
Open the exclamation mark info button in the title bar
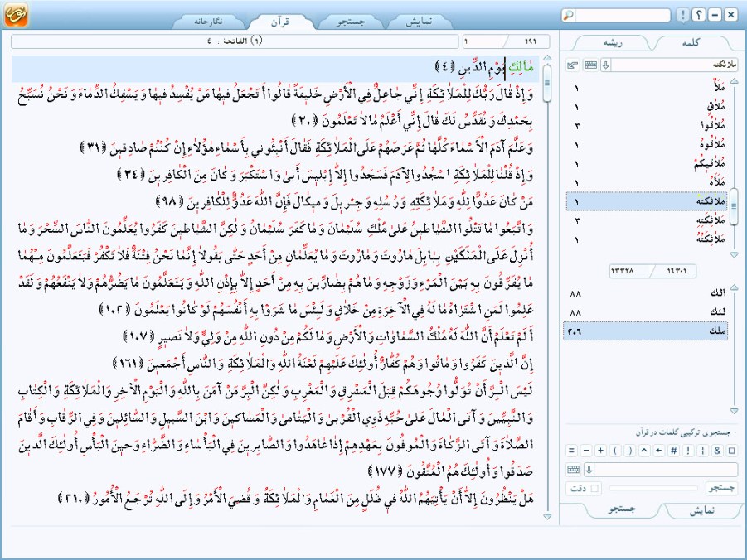tap(682, 15)
